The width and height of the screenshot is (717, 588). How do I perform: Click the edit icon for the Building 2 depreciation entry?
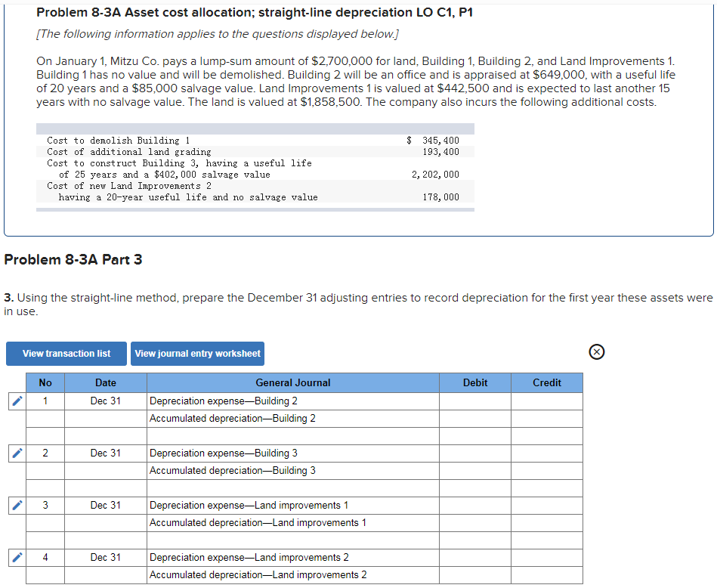click(16, 401)
